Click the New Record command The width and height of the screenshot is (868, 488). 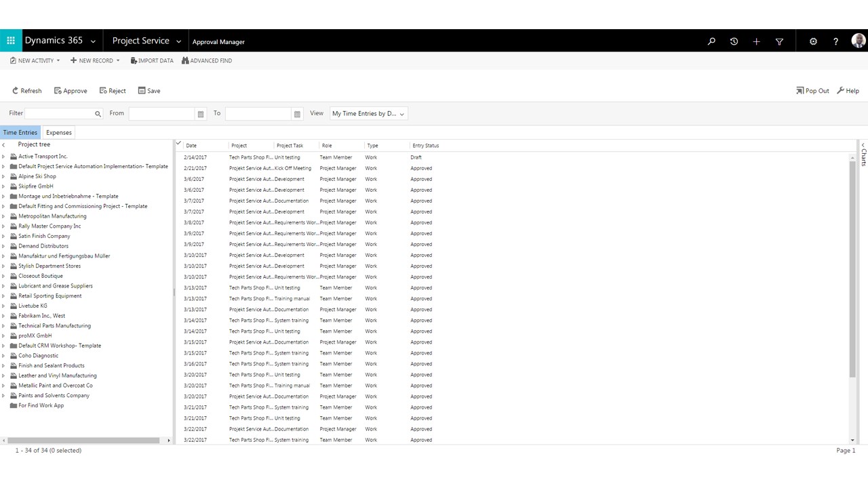95,60
